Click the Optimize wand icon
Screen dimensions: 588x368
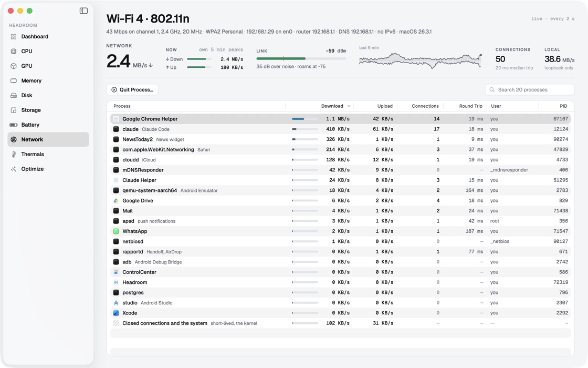(x=14, y=169)
